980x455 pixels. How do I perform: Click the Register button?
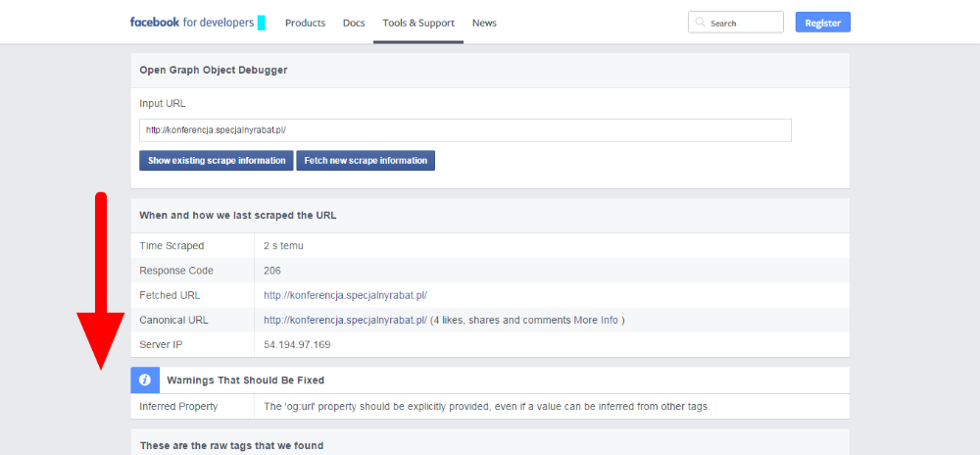click(x=822, y=23)
